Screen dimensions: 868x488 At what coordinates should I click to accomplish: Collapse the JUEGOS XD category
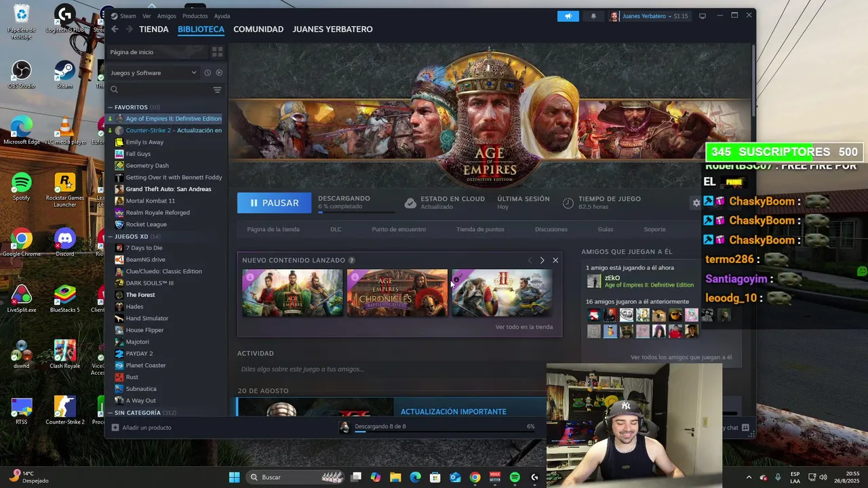pyautogui.click(x=110, y=237)
